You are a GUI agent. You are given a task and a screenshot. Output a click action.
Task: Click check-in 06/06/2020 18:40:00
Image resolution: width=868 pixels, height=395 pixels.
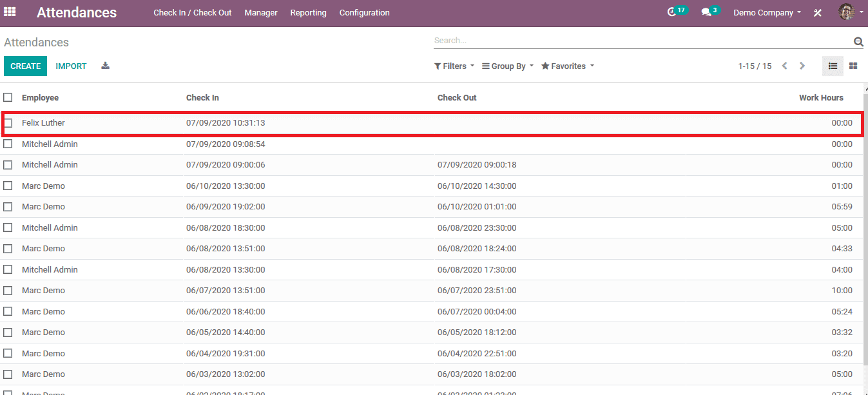[226, 312]
